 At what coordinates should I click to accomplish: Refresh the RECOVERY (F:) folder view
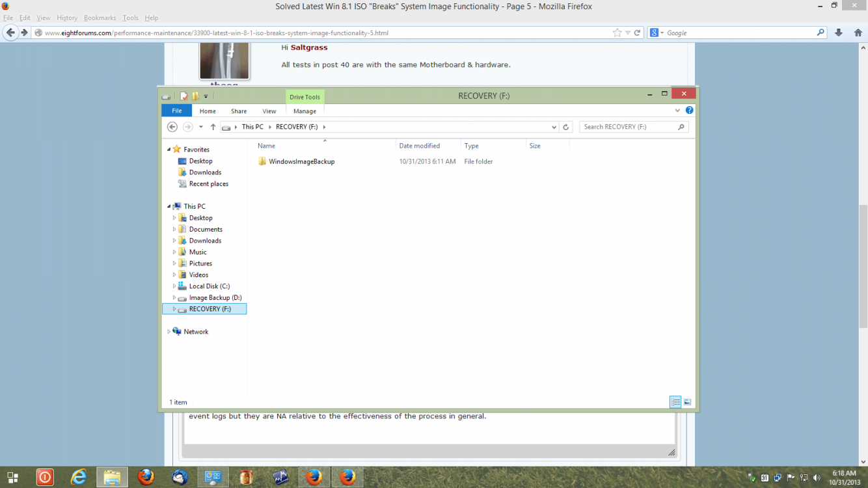click(x=566, y=127)
